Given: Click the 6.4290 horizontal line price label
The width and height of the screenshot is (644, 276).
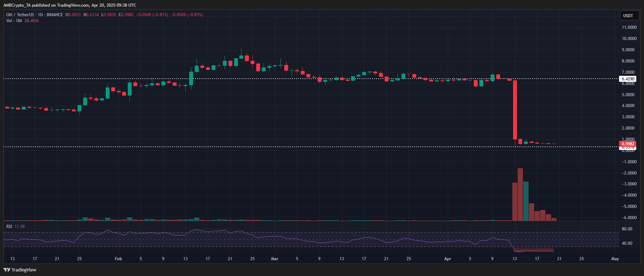Looking at the screenshot, I should click(628, 79).
